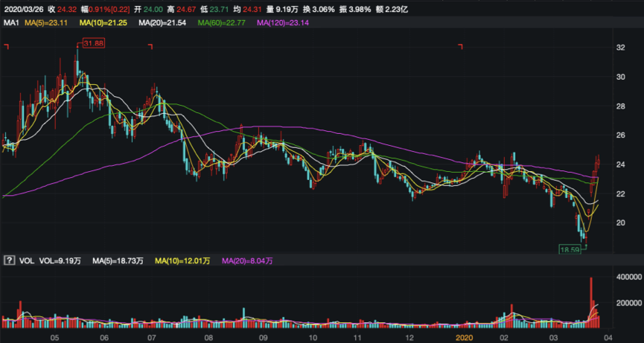
Task: Open the VOL indicator selector
Action: tap(27, 261)
